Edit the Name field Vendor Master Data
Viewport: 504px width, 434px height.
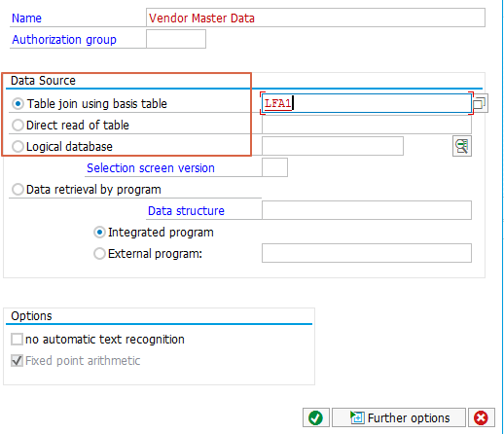coord(315,18)
